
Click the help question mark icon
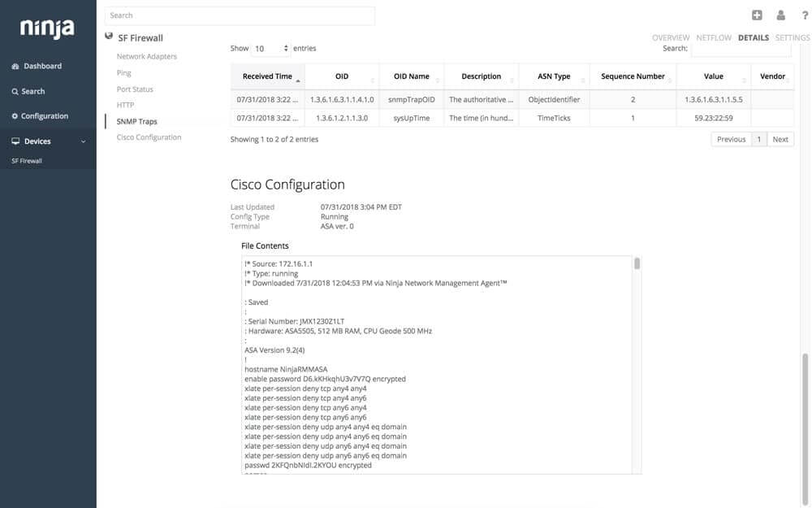pos(803,13)
